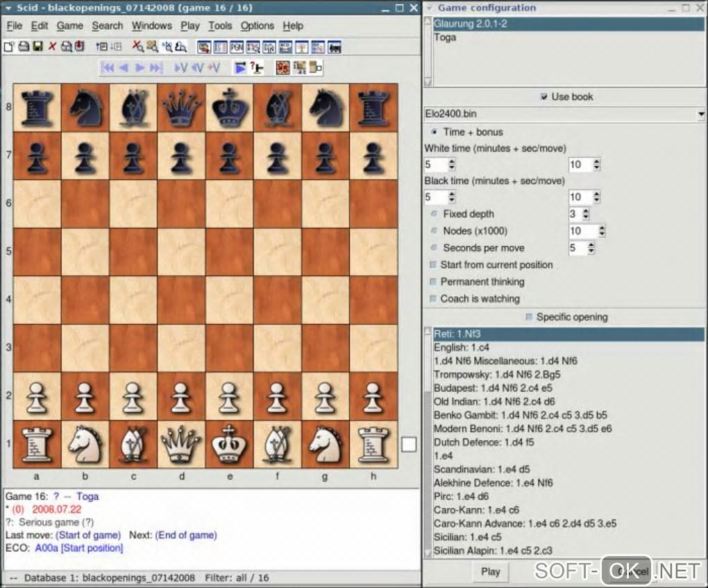
Task: Open the tree window icon
Action: point(302,47)
